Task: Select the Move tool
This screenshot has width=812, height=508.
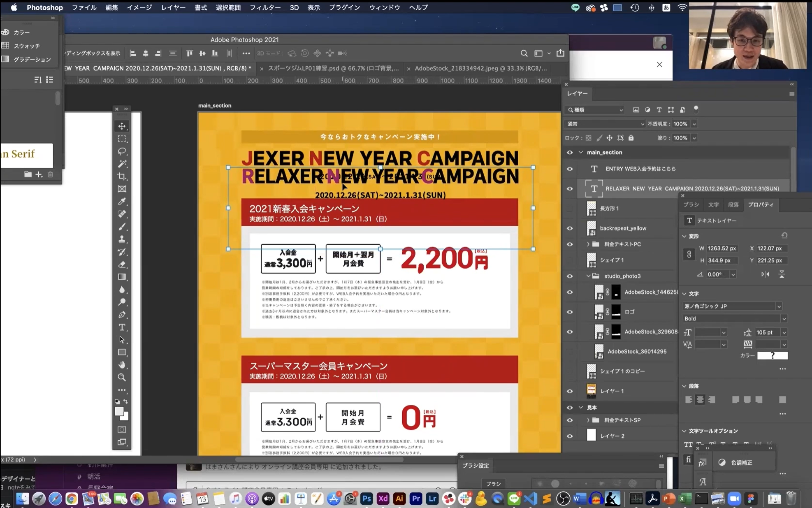Action: (x=122, y=126)
